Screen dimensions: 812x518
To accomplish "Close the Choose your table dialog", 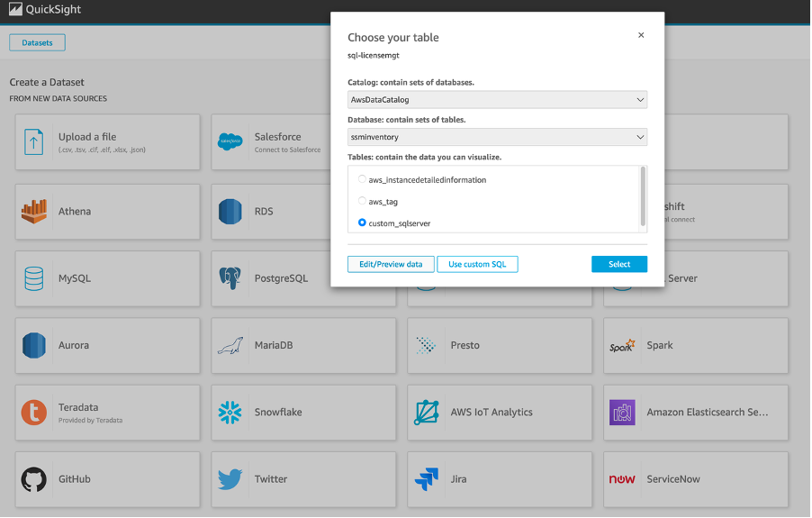I will [641, 35].
